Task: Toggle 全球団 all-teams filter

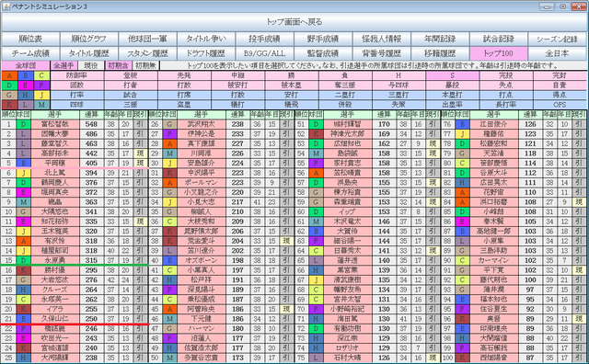Action: [x=26, y=65]
